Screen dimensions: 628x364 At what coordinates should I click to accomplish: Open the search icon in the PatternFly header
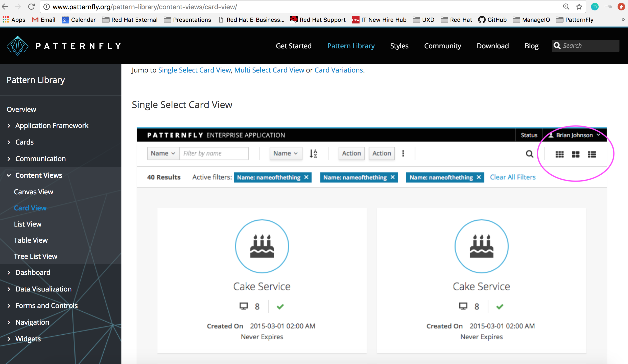point(557,45)
